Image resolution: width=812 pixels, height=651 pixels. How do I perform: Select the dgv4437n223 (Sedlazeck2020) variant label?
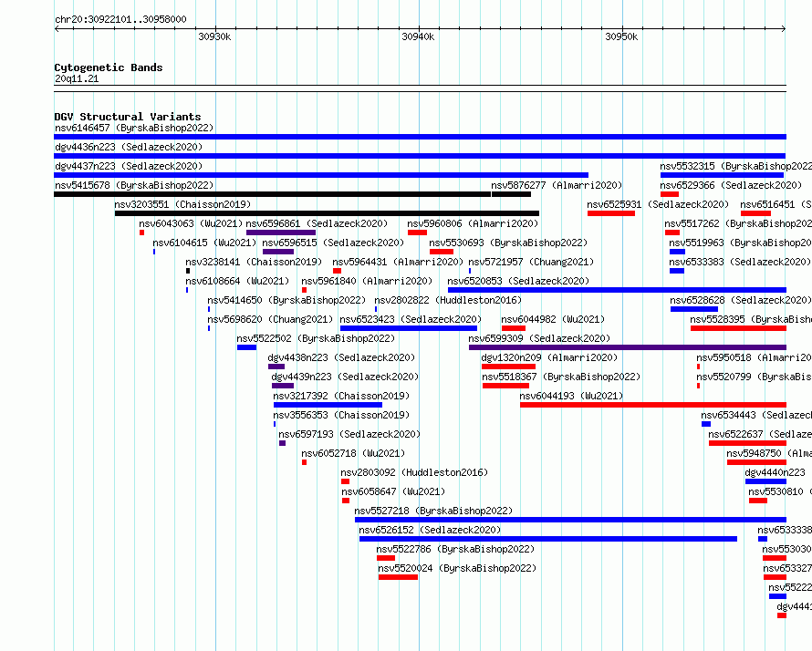129,166
